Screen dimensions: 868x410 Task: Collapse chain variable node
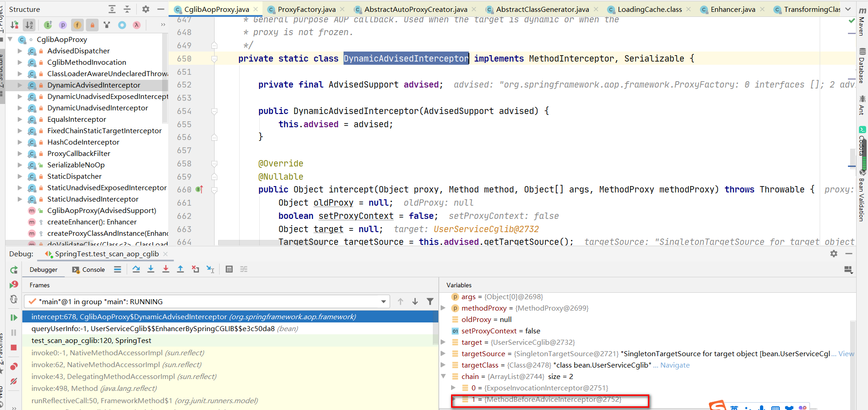(x=443, y=377)
